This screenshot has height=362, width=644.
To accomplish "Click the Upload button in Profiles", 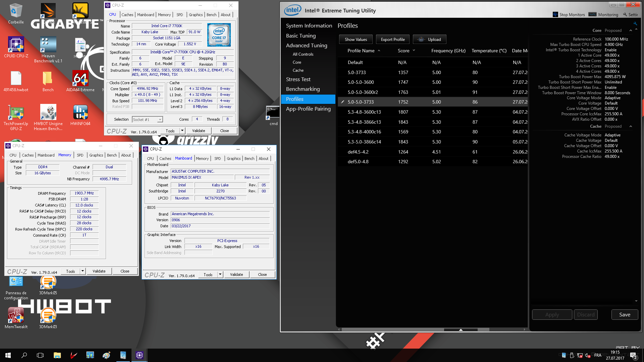I will [430, 40].
